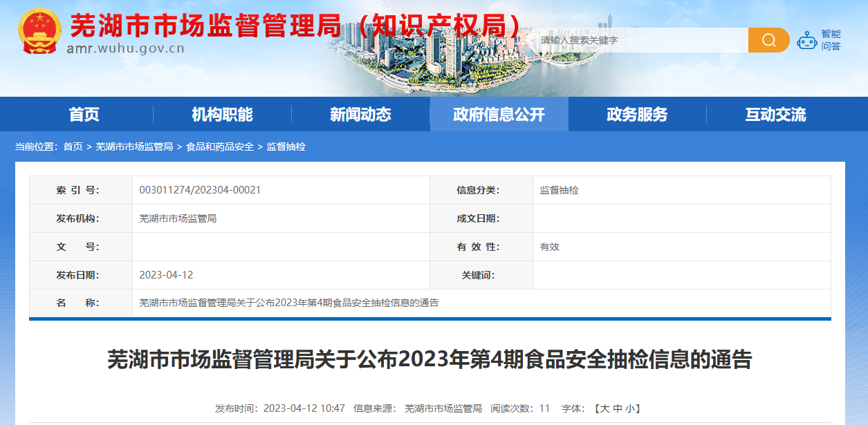This screenshot has width=868, height=425.
Task: Click 有效 value in 有效性 row
Action: [550, 247]
